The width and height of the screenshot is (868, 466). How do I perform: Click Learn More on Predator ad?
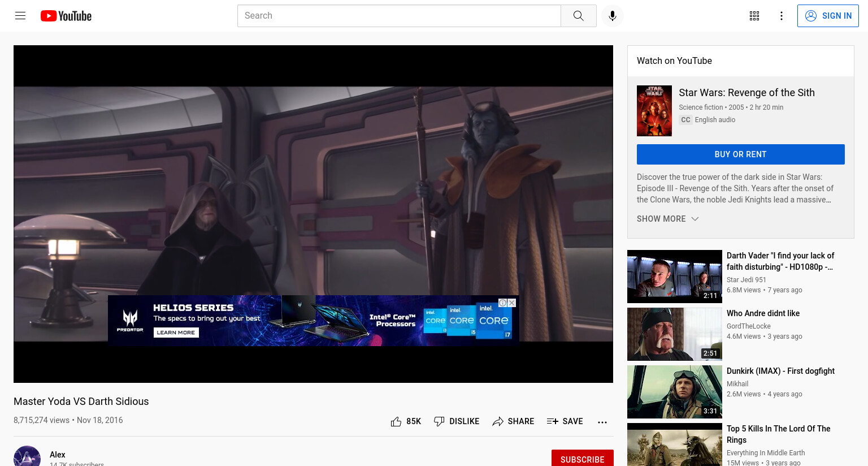tap(176, 333)
